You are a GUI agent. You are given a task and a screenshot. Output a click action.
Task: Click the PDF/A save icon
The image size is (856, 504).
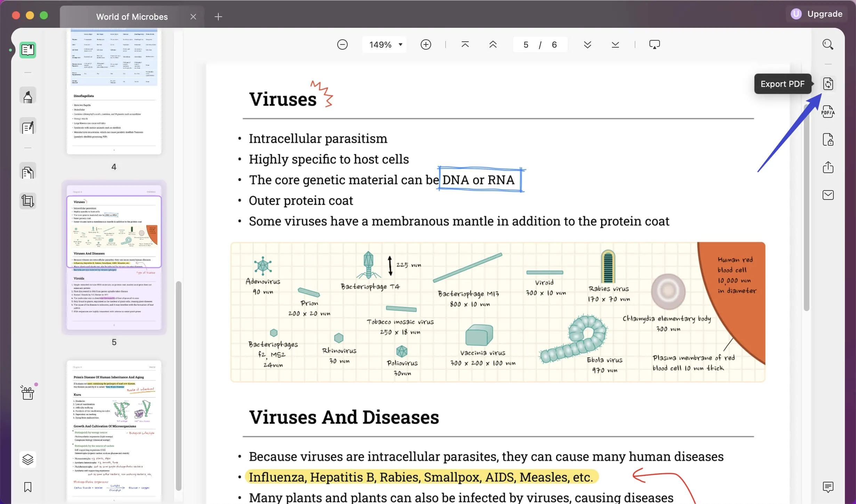[828, 112]
